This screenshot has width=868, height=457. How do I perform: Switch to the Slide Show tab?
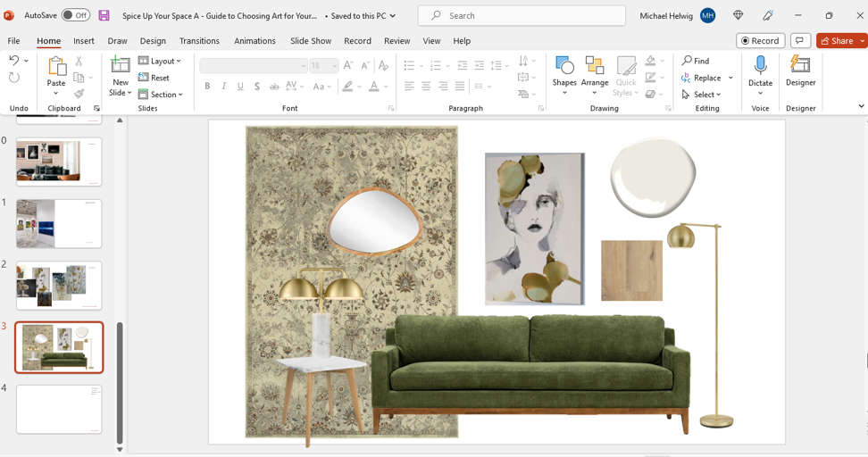pyautogui.click(x=311, y=41)
